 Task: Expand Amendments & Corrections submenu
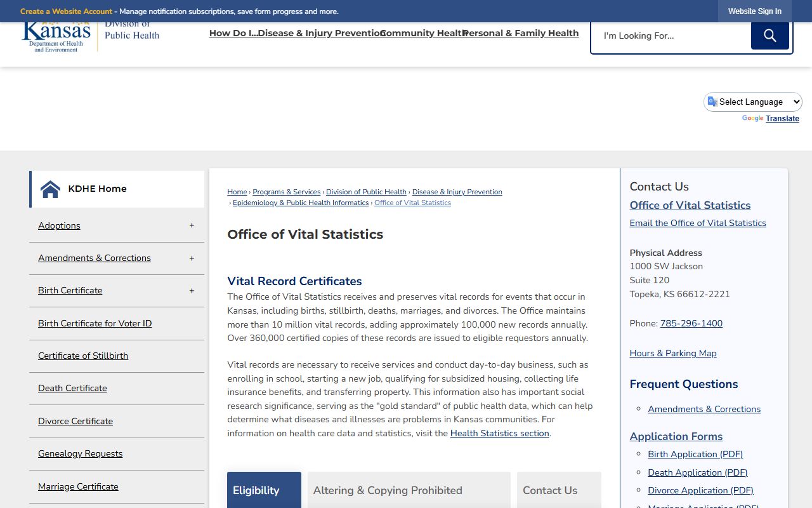192,258
